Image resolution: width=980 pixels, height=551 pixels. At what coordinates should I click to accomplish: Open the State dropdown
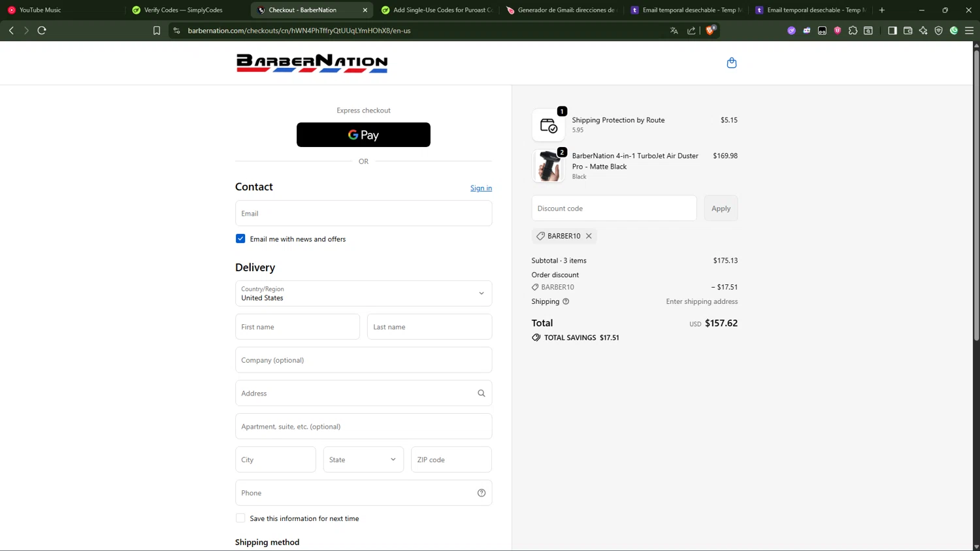(x=363, y=459)
